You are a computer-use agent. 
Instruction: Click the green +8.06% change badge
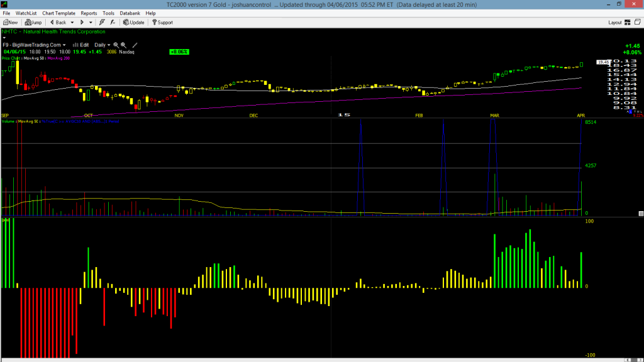click(x=179, y=52)
